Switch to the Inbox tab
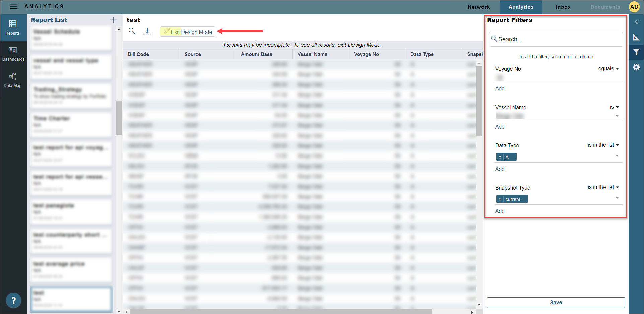The image size is (644, 314). [563, 7]
